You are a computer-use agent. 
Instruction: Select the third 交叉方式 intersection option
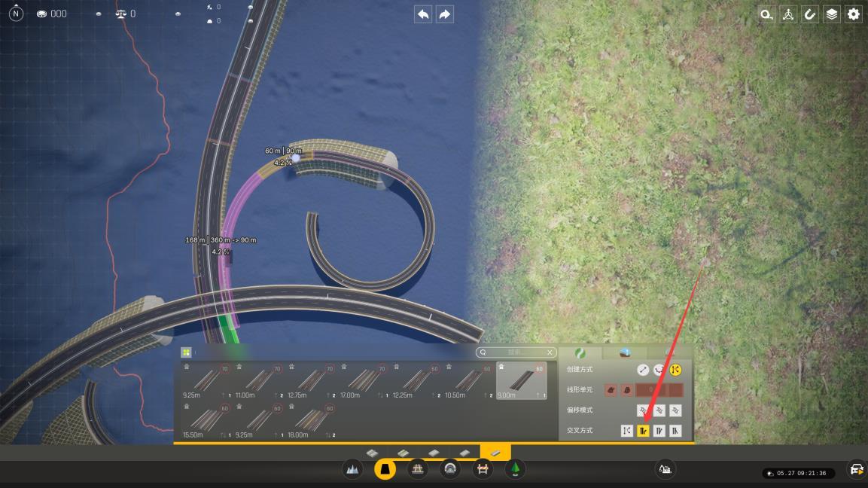(x=659, y=431)
